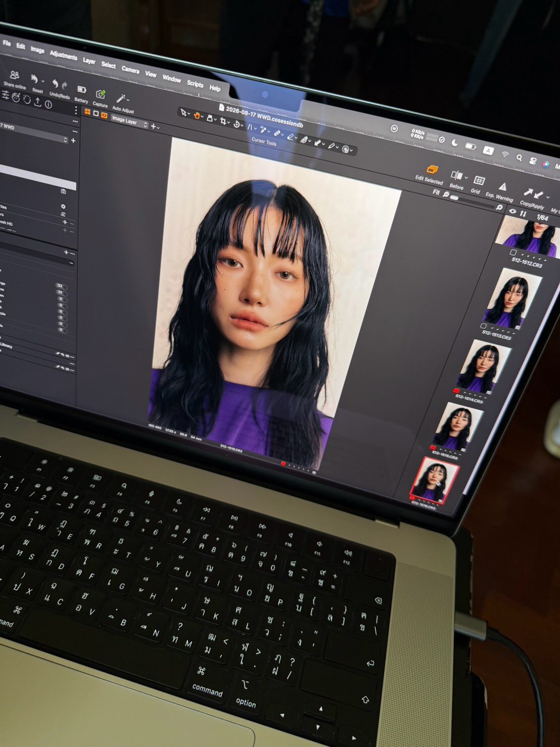Screen dimensions: 560x747
Task: Click the Copy/Apply arrows icon
Action: point(533,194)
